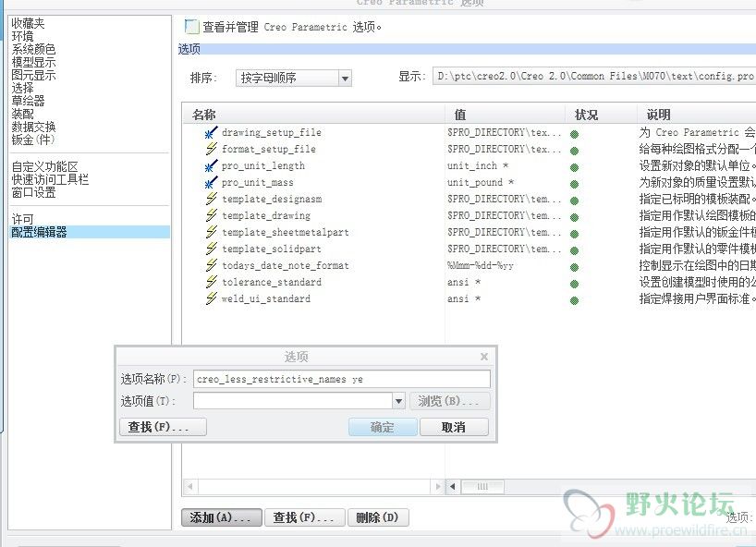The height and width of the screenshot is (547, 756).
Task: Click the pro_unit_mass option icon
Action: click(x=211, y=183)
